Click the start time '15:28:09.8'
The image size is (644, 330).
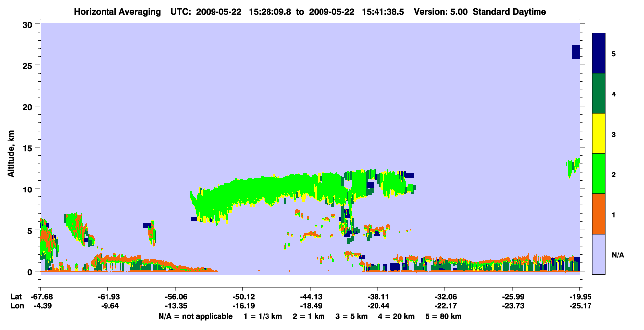pos(271,12)
